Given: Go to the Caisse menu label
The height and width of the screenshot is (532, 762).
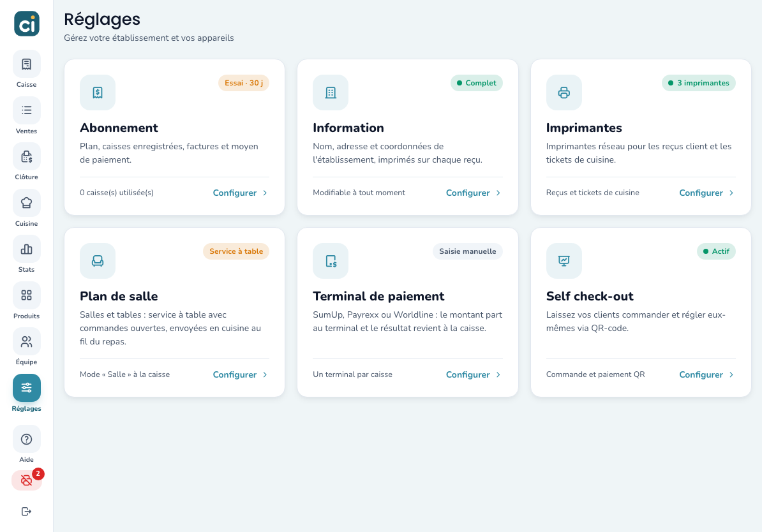Looking at the screenshot, I should 27,85.
